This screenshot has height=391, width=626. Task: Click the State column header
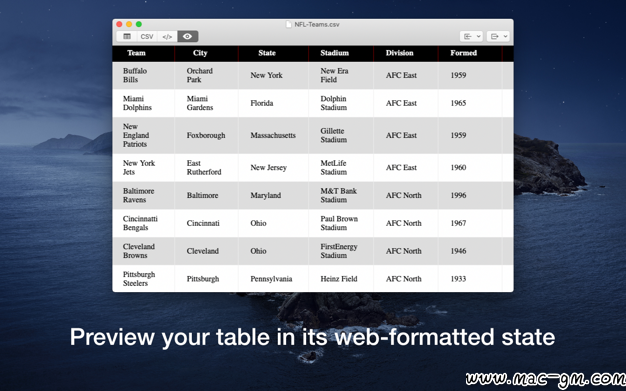pyautogui.click(x=273, y=53)
